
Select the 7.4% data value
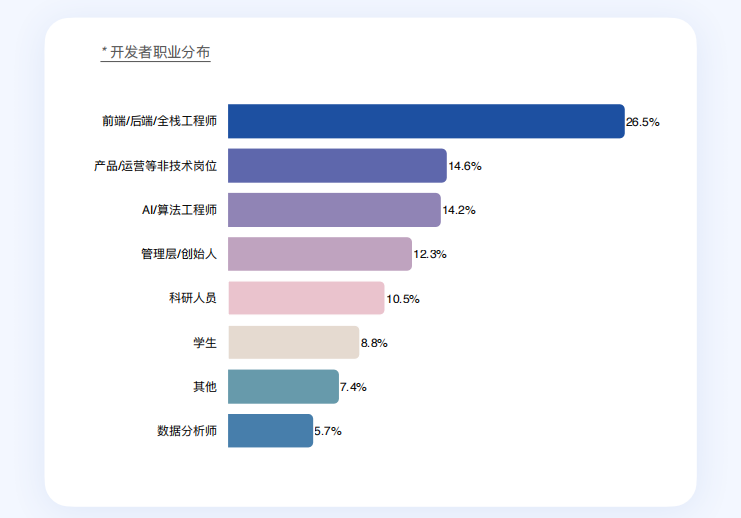point(353,387)
